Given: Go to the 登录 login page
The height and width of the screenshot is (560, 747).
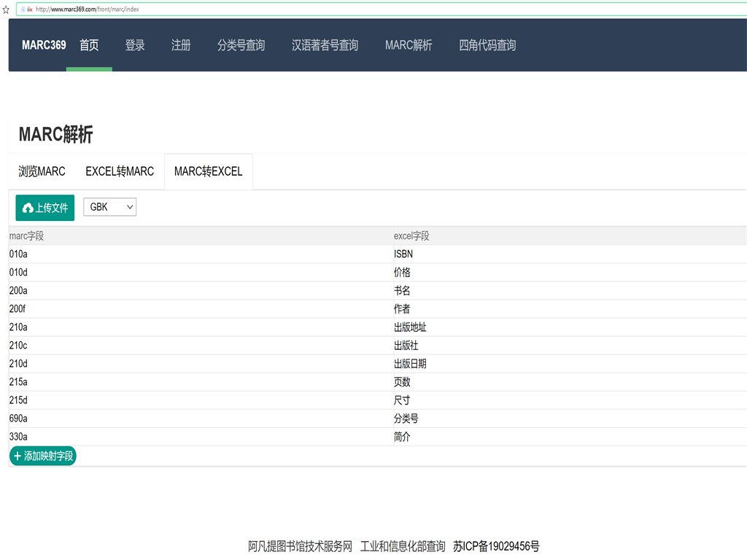Looking at the screenshot, I should point(135,45).
